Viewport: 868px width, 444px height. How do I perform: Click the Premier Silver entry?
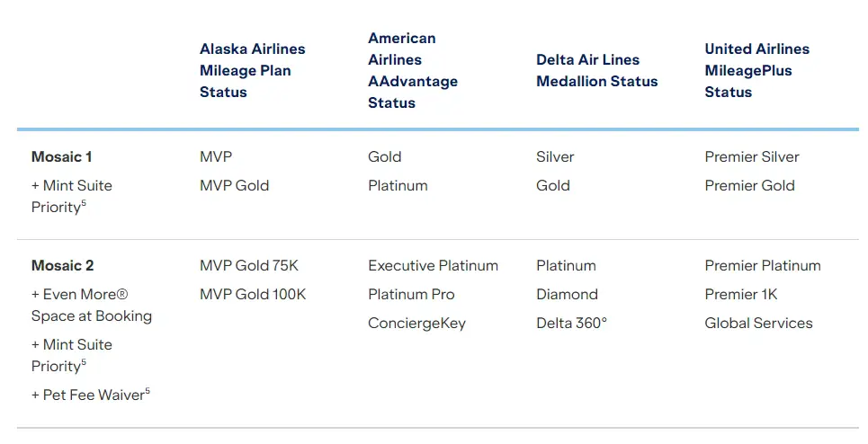click(x=752, y=156)
